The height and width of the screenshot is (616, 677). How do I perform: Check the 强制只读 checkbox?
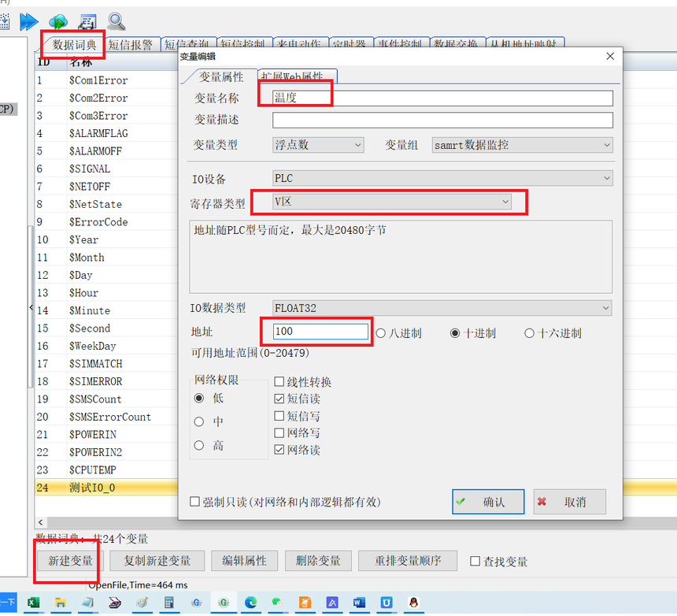click(194, 502)
